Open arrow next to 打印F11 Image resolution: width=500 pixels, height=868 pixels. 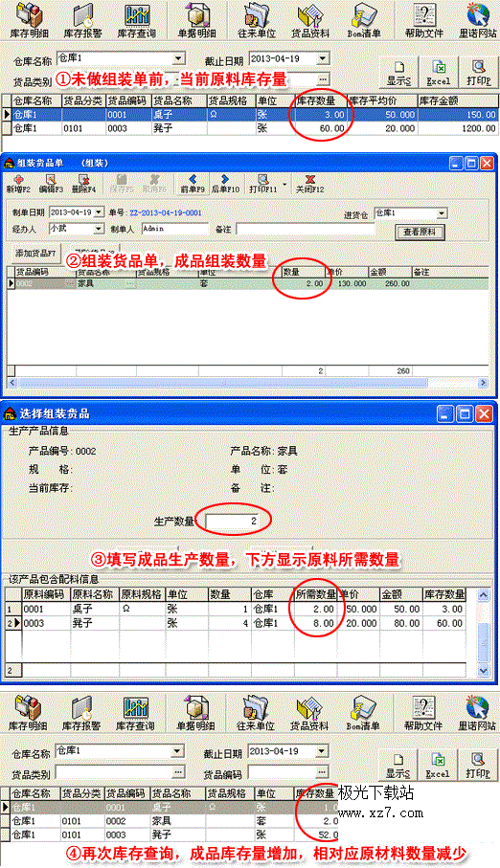tap(284, 184)
